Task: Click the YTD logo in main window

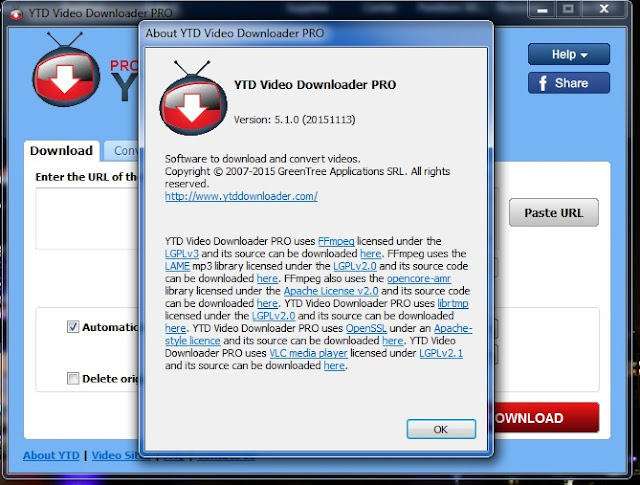Action: (x=66, y=69)
